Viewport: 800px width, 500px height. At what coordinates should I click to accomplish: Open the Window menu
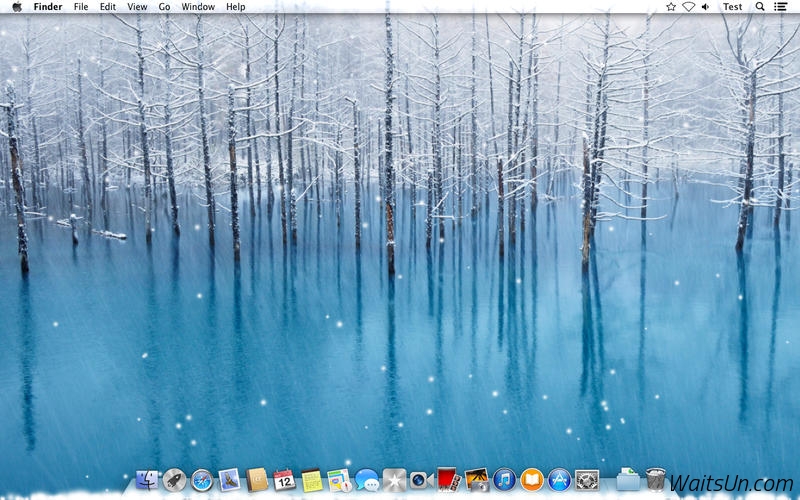click(x=198, y=7)
